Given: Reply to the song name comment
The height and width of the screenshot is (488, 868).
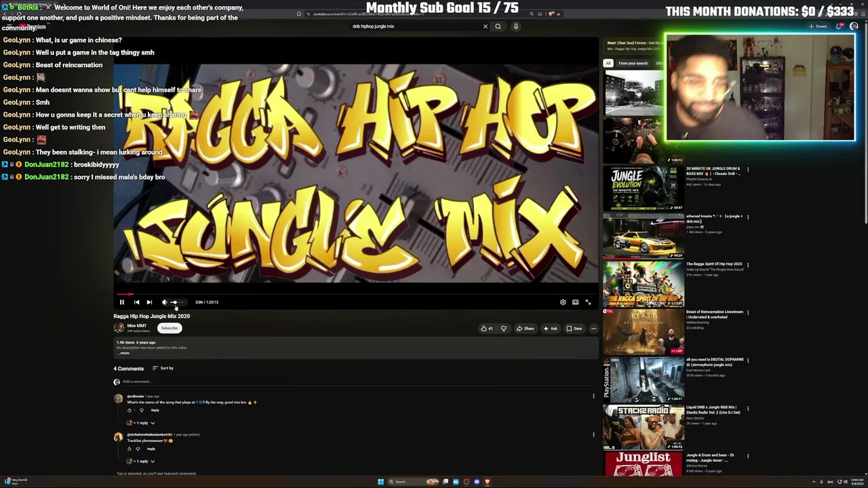Looking at the screenshot, I should (x=155, y=410).
